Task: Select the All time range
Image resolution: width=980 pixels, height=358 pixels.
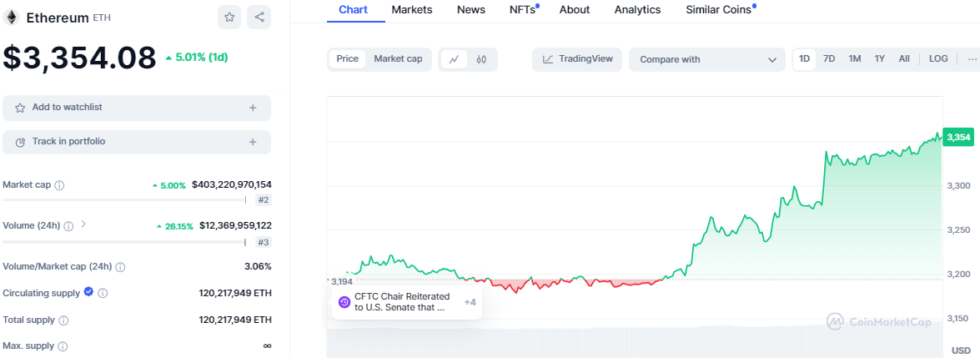Action: [904, 58]
